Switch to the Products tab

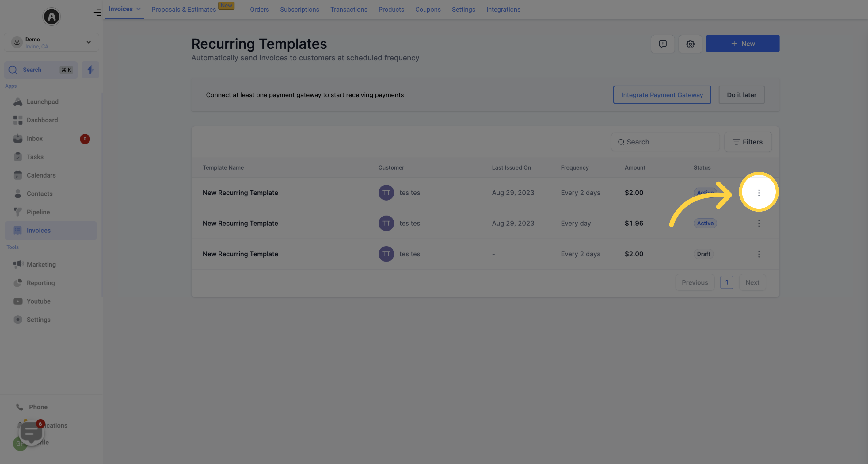pyautogui.click(x=391, y=10)
